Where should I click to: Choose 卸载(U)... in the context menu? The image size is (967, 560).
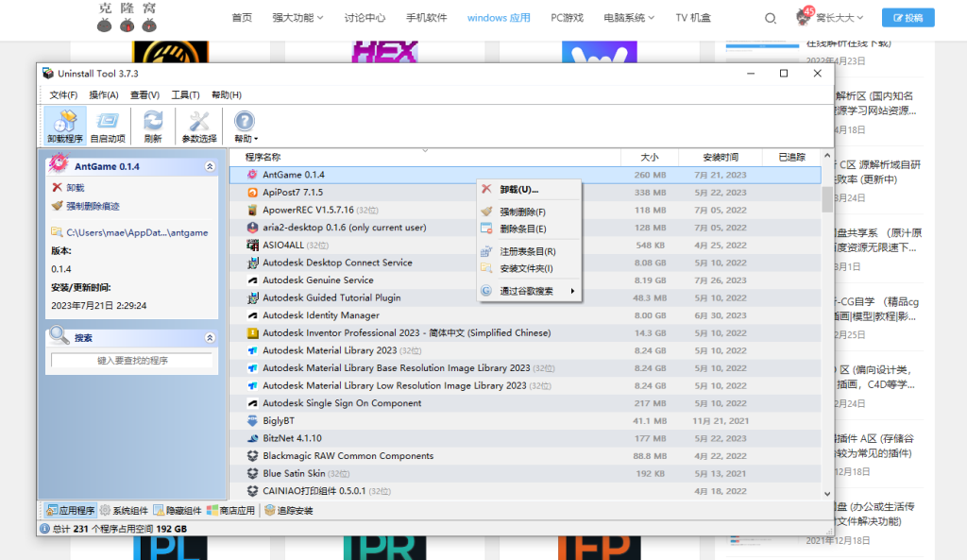point(529,189)
